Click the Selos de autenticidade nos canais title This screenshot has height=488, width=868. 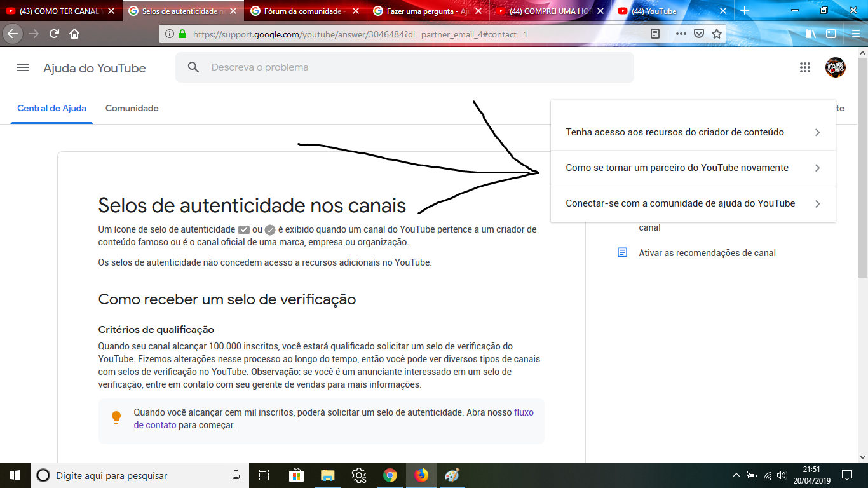(x=252, y=205)
